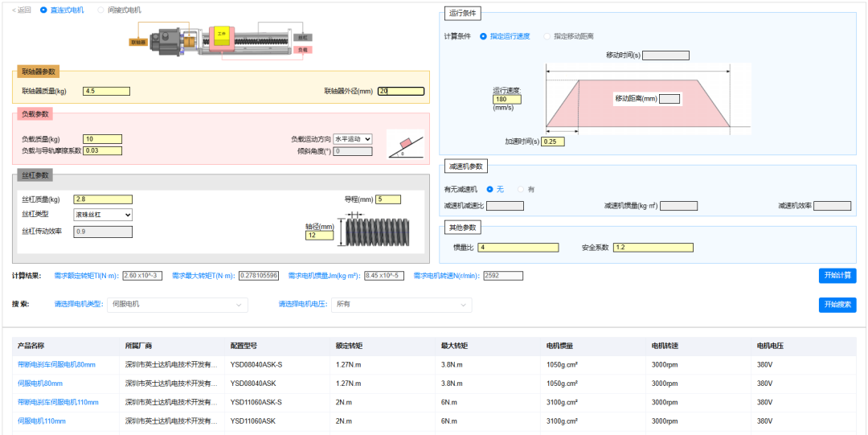This screenshot has width=868, height=435.
Task: Focus the 负载质量 input field
Action: pos(102,139)
